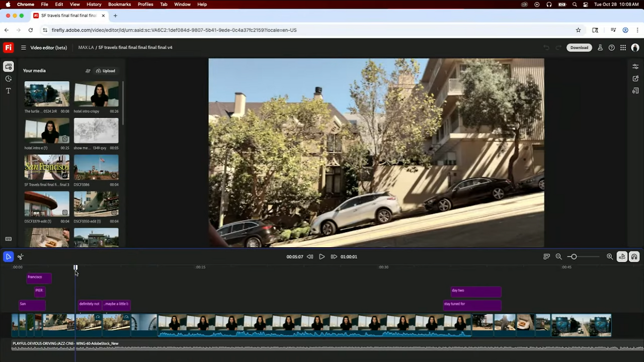Screen dimensions: 644x362
Task: Click the address bar URL
Action: point(174,30)
